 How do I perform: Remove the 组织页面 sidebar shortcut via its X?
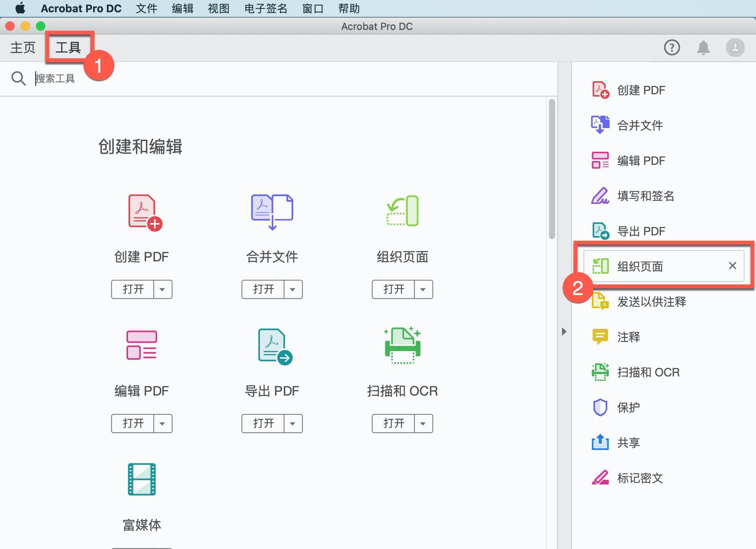pos(732,266)
